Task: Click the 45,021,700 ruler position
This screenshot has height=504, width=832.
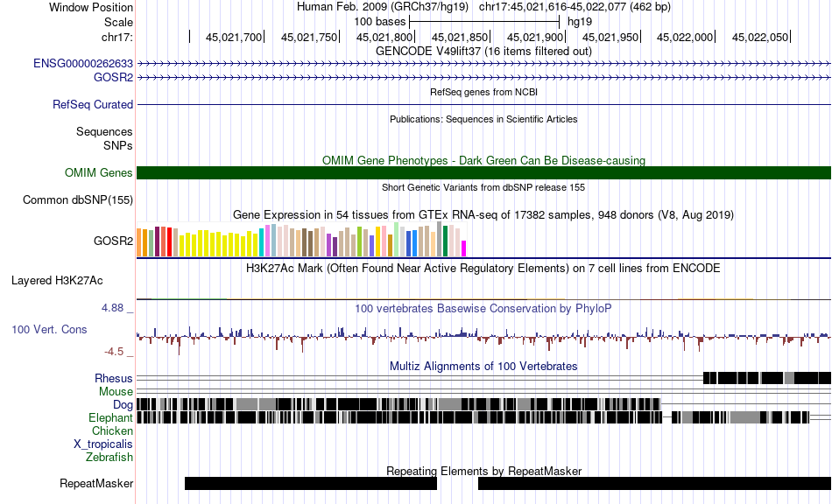Action: coord(234,37)
